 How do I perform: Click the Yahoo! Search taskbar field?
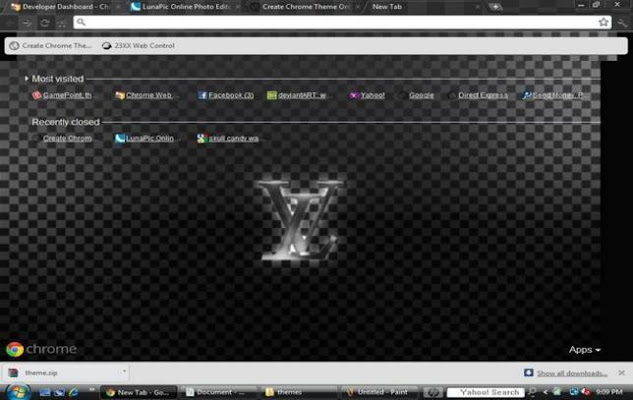point(486,392)
